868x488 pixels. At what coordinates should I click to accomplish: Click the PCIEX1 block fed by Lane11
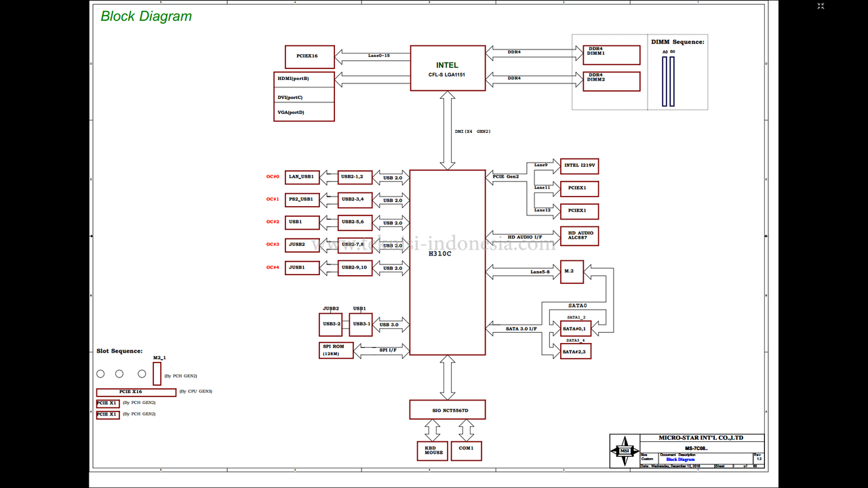pos(579,188)
